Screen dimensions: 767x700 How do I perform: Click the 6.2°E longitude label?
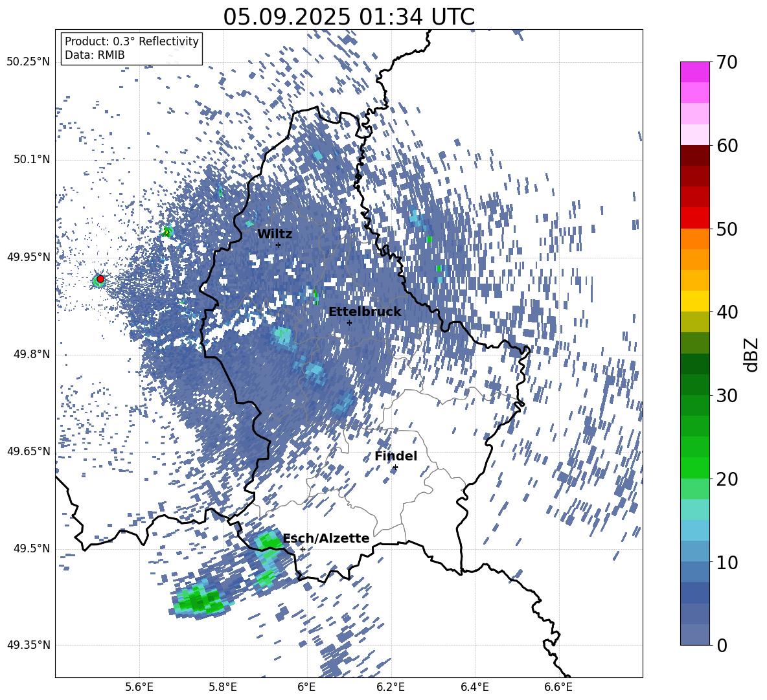point(391,687)
